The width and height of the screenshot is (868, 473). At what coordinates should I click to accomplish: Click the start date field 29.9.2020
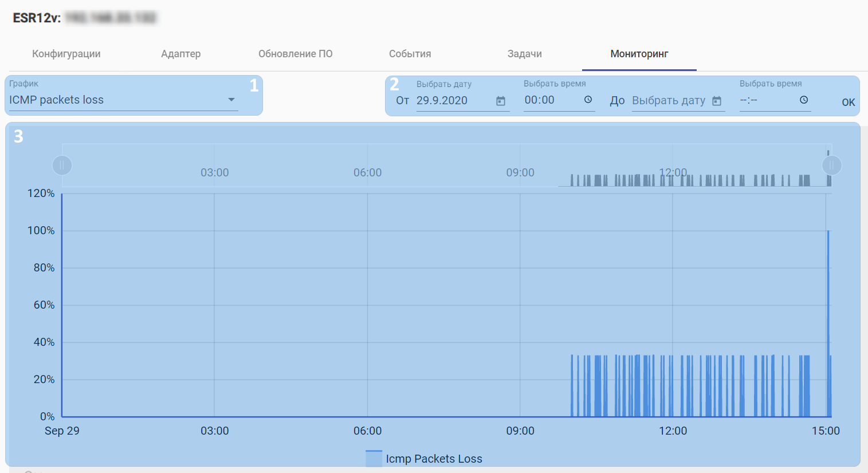coord(453,100)
